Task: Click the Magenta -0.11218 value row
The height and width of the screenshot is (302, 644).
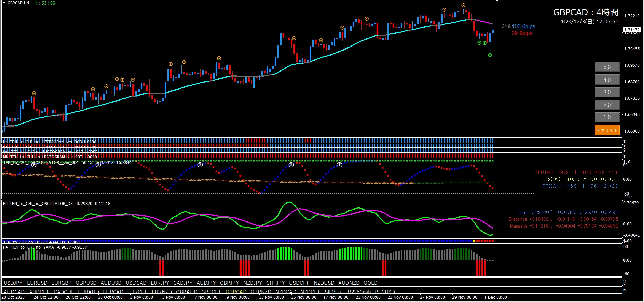Action: click(564, 226)
